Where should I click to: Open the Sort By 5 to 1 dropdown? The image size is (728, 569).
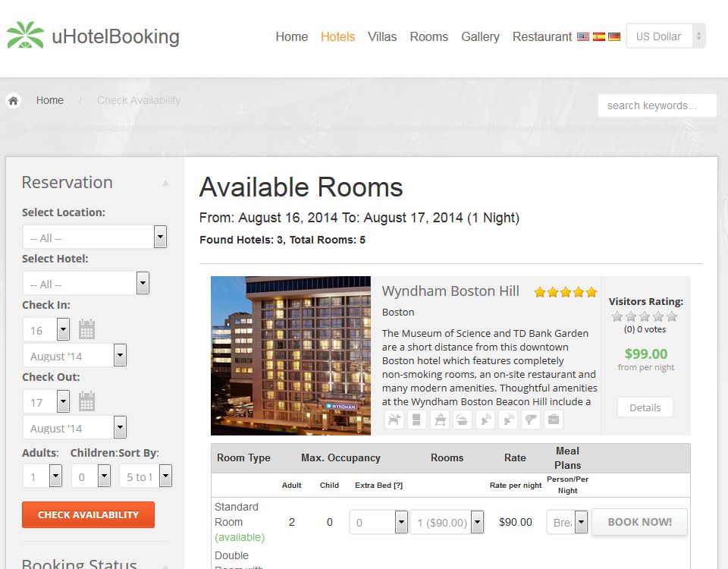pyautogui.click(x=146, y=476)
